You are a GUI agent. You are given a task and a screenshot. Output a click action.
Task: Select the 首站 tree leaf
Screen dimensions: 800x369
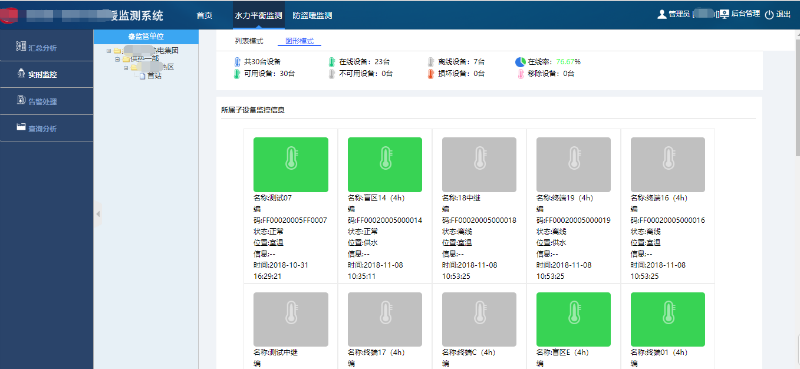coord(151,76)
